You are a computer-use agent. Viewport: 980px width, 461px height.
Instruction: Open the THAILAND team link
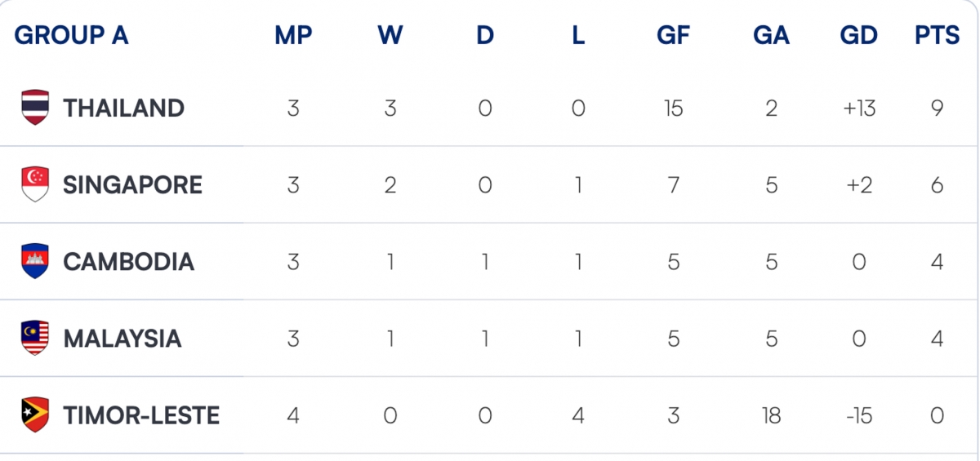123,108
